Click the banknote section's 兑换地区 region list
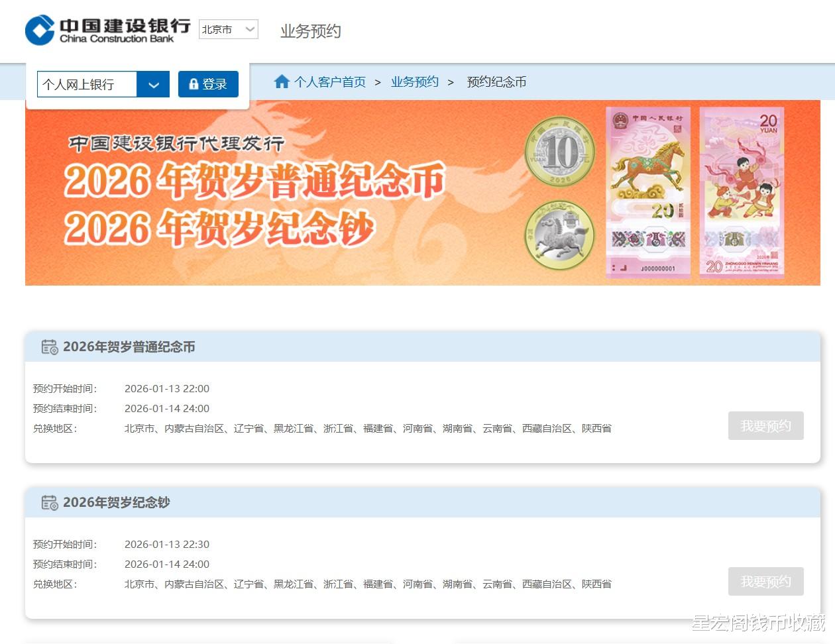The width and height of the screenshot is (835, 644). point(368,584)
